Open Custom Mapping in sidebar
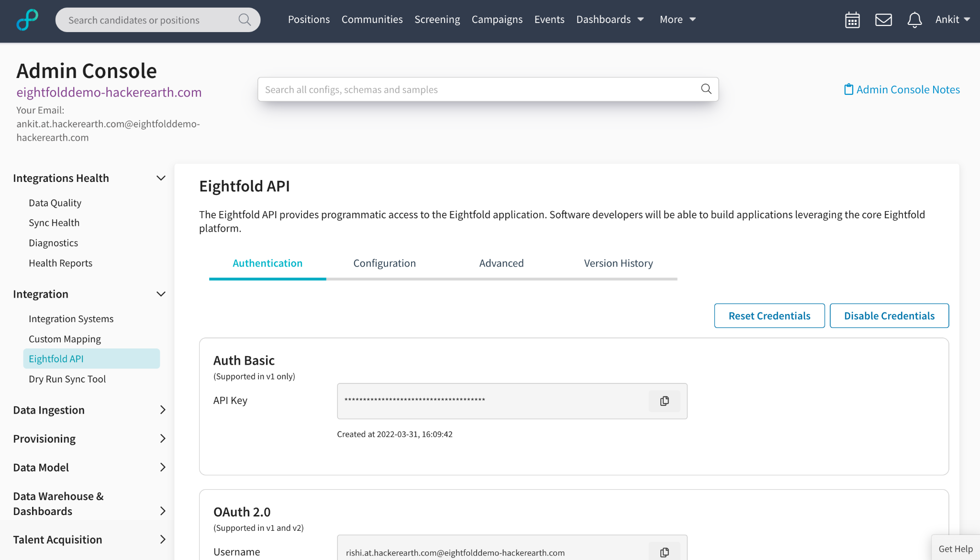Screen dimensions: 980x560 pos(65,339)
